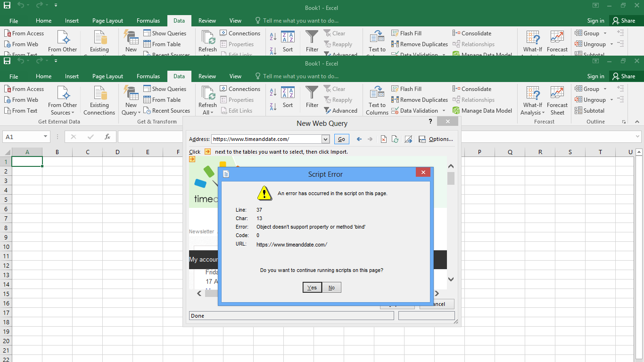Screen dimensions: 644x362
Task: Toggle Filter in the lower ribbon
Action: [x=312, y=97]
